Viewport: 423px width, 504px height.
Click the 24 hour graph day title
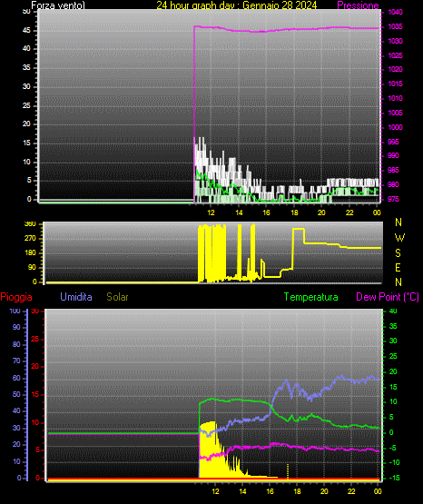point(237,5)
